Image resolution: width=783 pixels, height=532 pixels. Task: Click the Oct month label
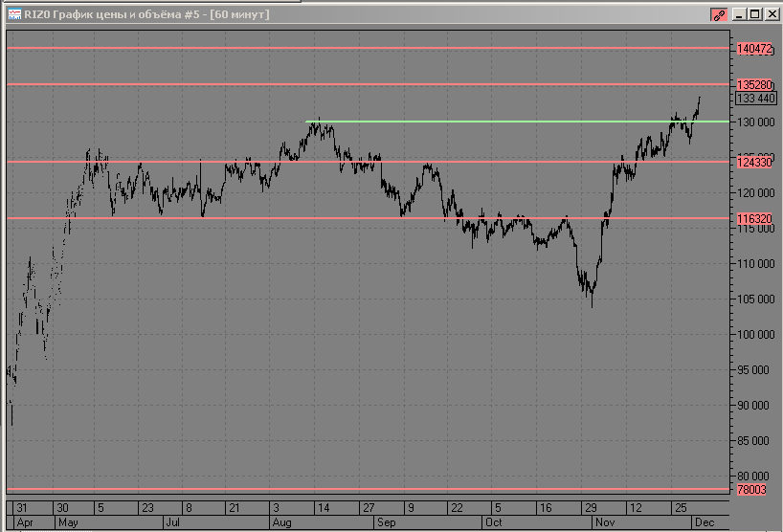[493, 523]
